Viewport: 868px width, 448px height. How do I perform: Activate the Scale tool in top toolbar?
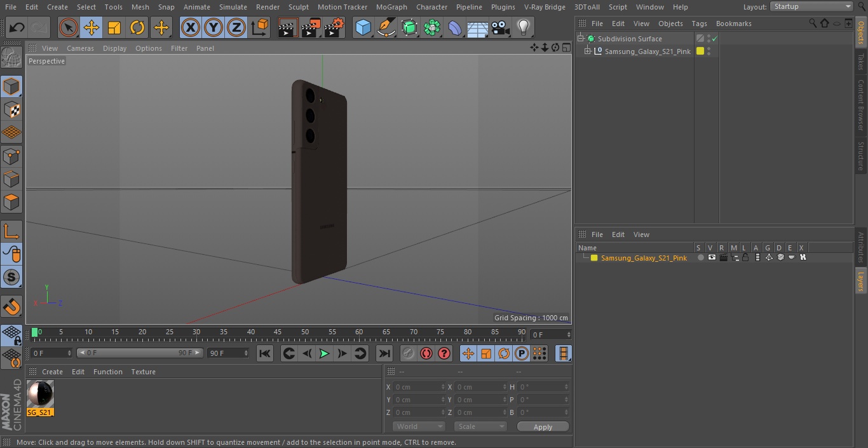click(114, 28)
